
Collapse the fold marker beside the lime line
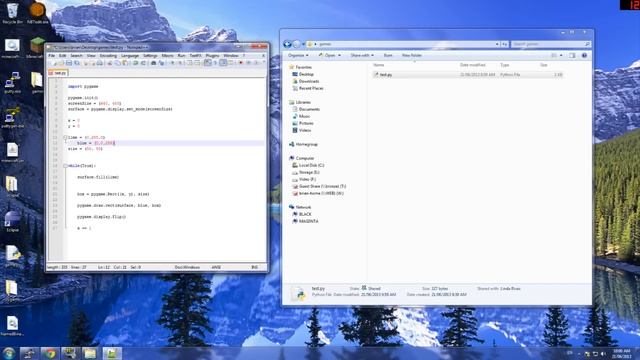coord(65,138)
